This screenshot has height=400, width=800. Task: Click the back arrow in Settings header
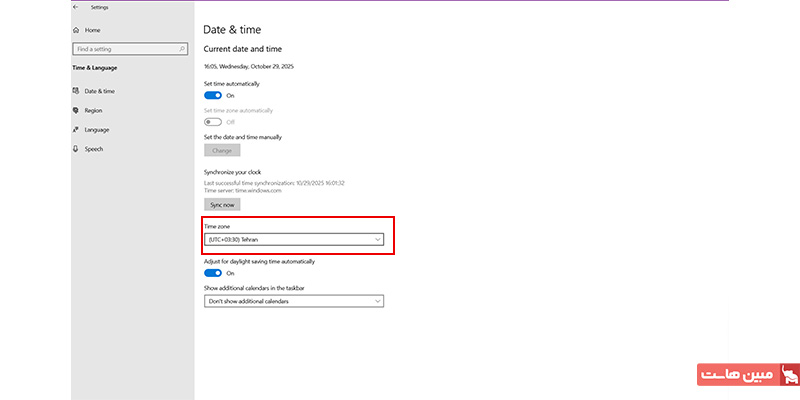tap(76, 6)
